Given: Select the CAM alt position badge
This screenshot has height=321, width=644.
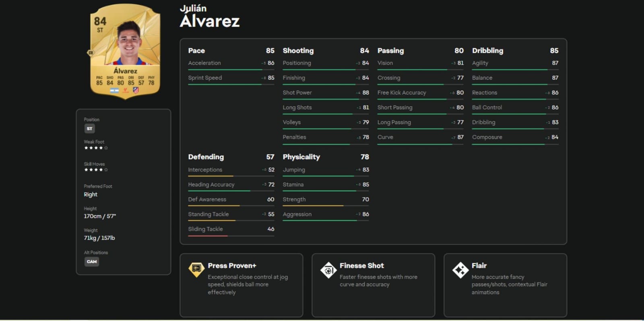Looking at the screenshot, I should tap(92, 261).
